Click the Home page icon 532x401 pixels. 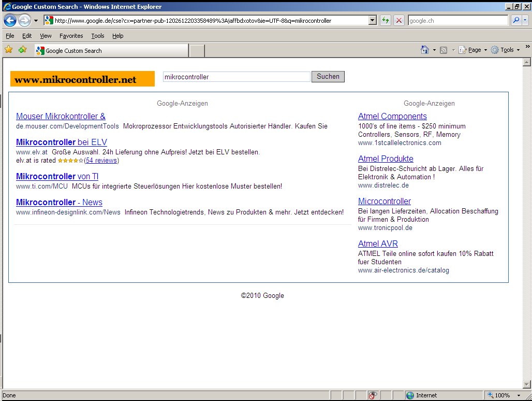point(425,50)
